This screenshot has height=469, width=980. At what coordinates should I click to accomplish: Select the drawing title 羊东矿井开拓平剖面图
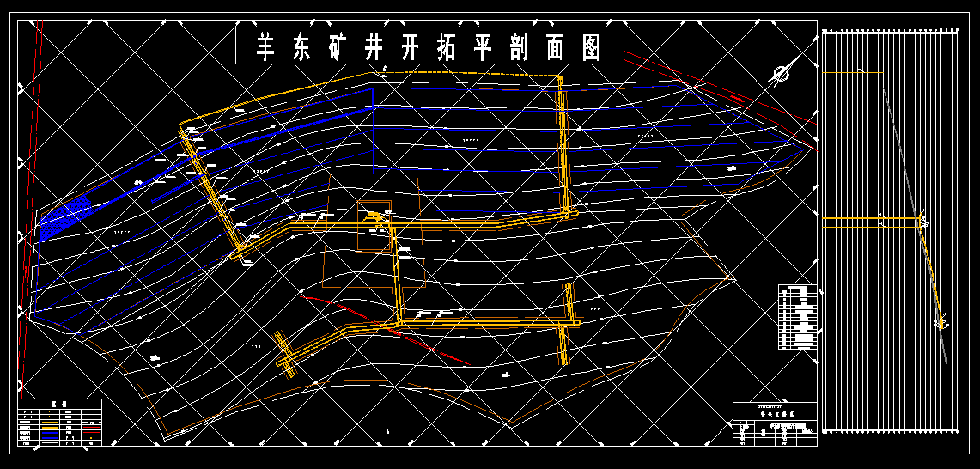point(429,46)
